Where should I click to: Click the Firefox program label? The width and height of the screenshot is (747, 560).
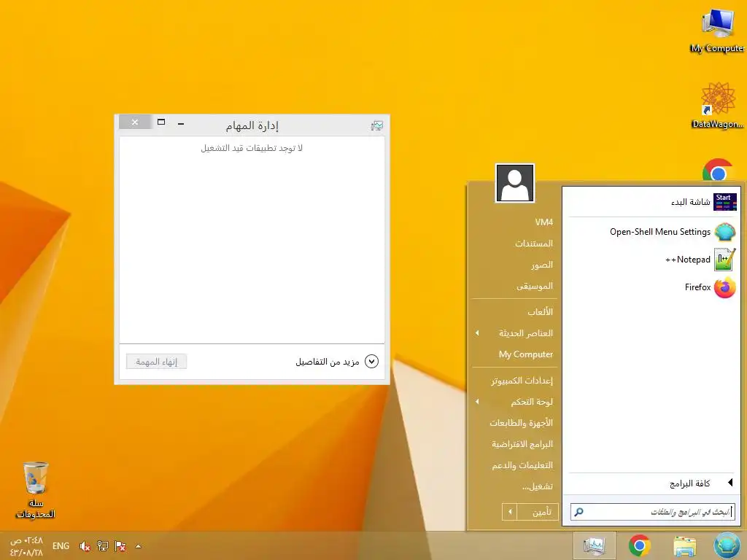(x=697, y=287)
